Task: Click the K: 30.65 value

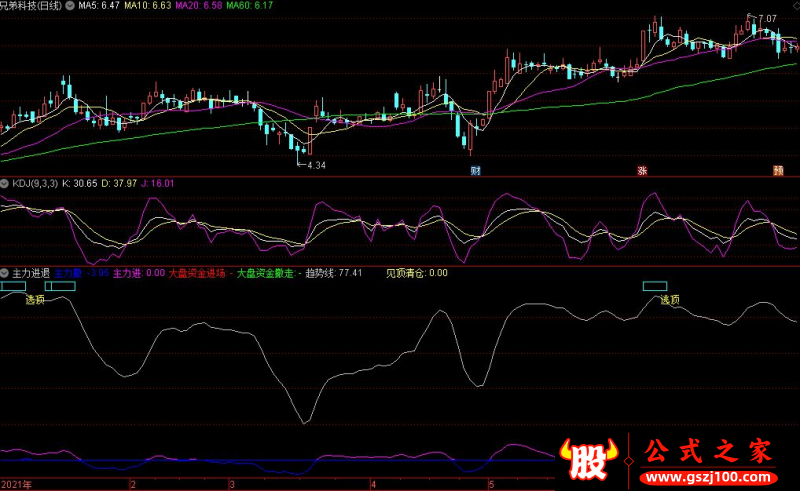Action: pyautogui.click(x=80, y=183)
